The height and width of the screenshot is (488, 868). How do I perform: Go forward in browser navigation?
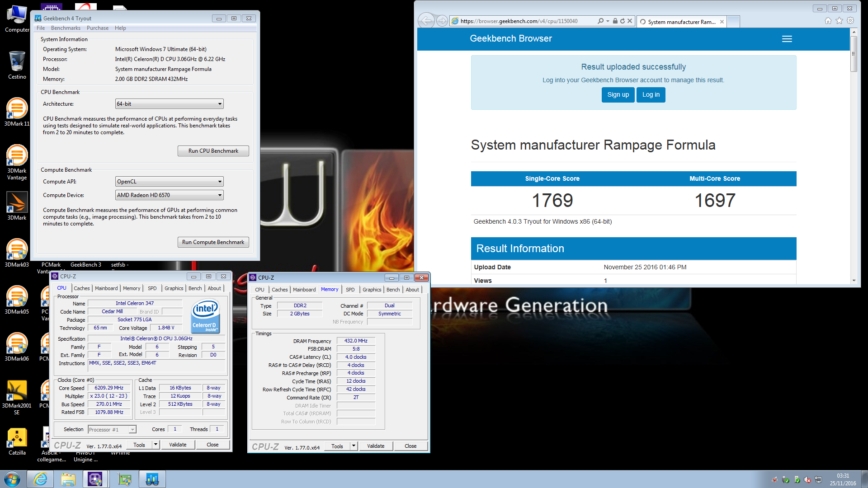[x=442, y=21]
